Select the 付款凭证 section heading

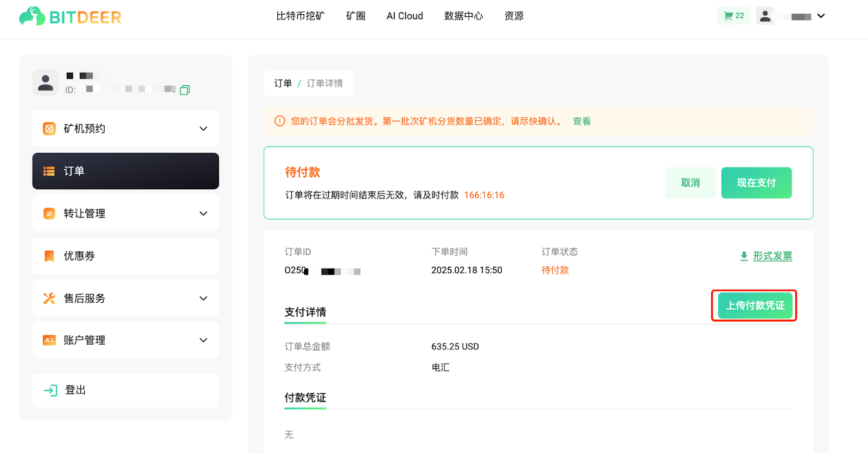click(305, 398)
